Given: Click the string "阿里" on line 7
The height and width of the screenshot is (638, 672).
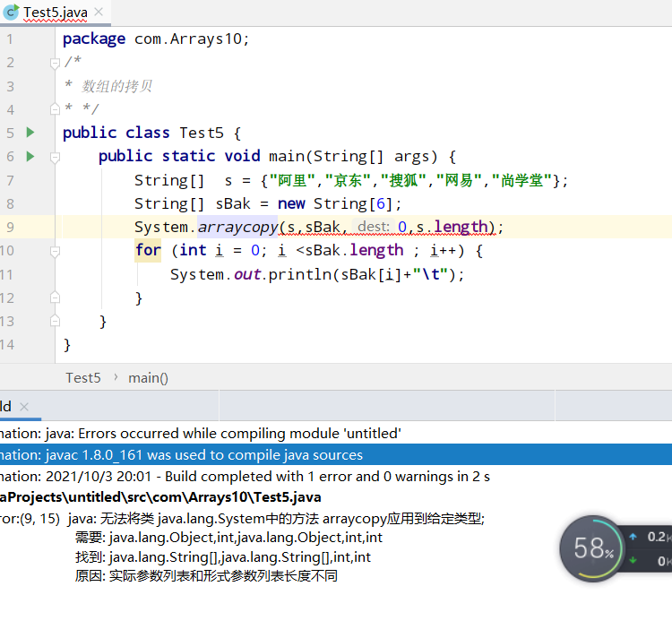Looking at the screenshot, I should [x=292, y=180].
